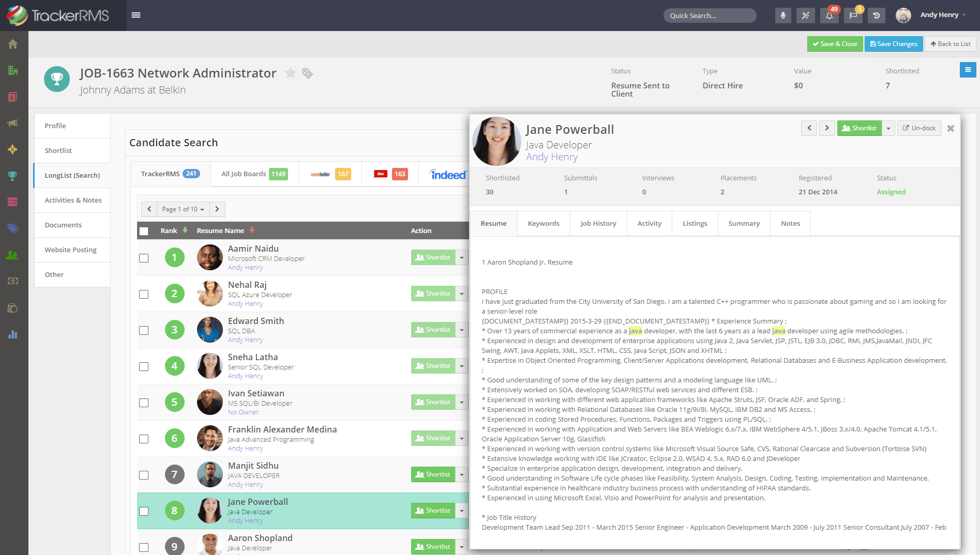Expand the Page 1 of 10 dropdown
The width and height of the screenshot is (980, 555).
click(x=183, y=209)
